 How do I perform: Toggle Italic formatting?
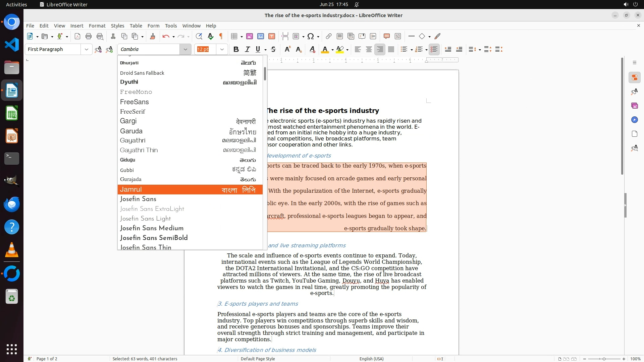coord(247,50)
